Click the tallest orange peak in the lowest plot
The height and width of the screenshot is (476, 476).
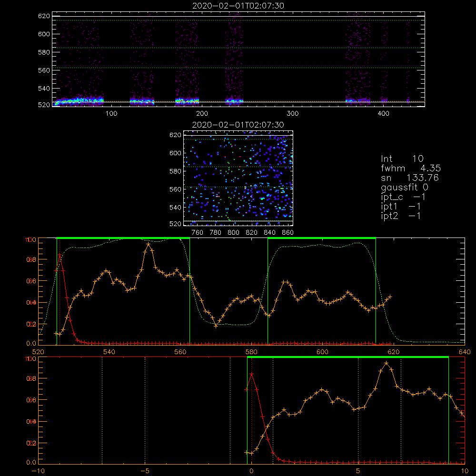pyautogui.click(x=386, y=363)
